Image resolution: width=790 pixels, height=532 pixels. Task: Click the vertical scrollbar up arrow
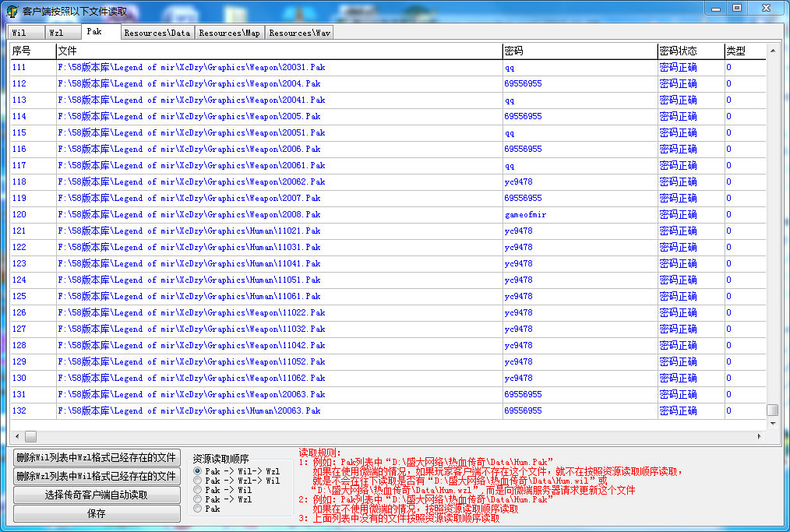772,51
